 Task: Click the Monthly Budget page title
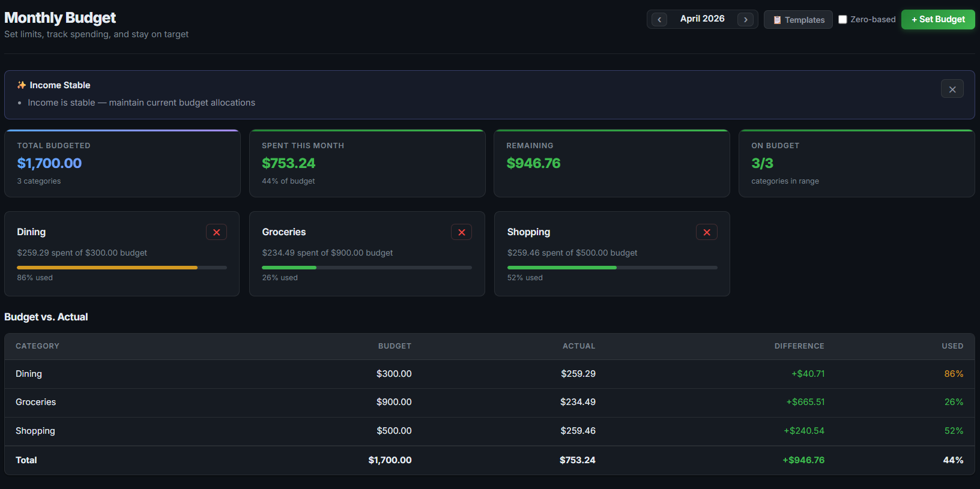(x=60, y=18)
